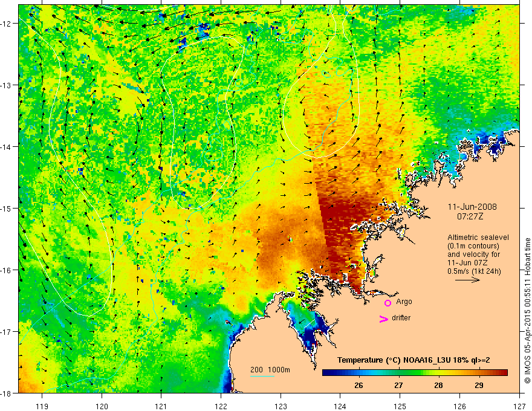
Task: Click the date text 11-Jun-2008
Action: [x=472, y=207]
